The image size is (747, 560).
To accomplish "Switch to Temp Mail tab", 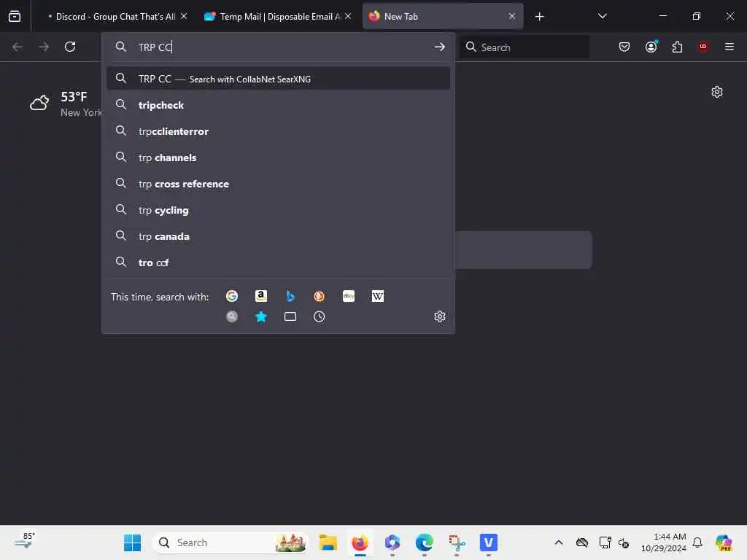I will click(x=279, y=17).
